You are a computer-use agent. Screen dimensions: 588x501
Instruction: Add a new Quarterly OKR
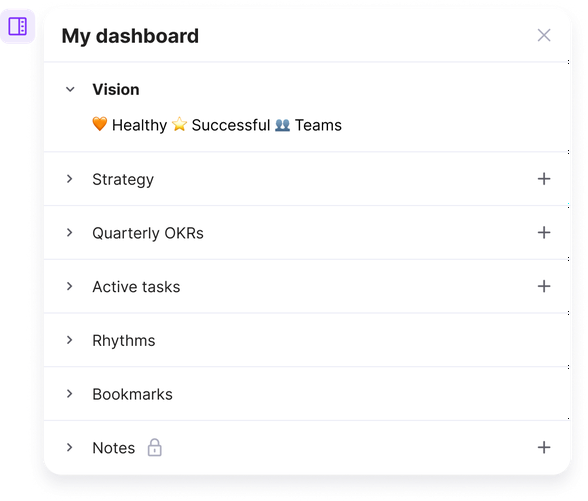[544, 233]
